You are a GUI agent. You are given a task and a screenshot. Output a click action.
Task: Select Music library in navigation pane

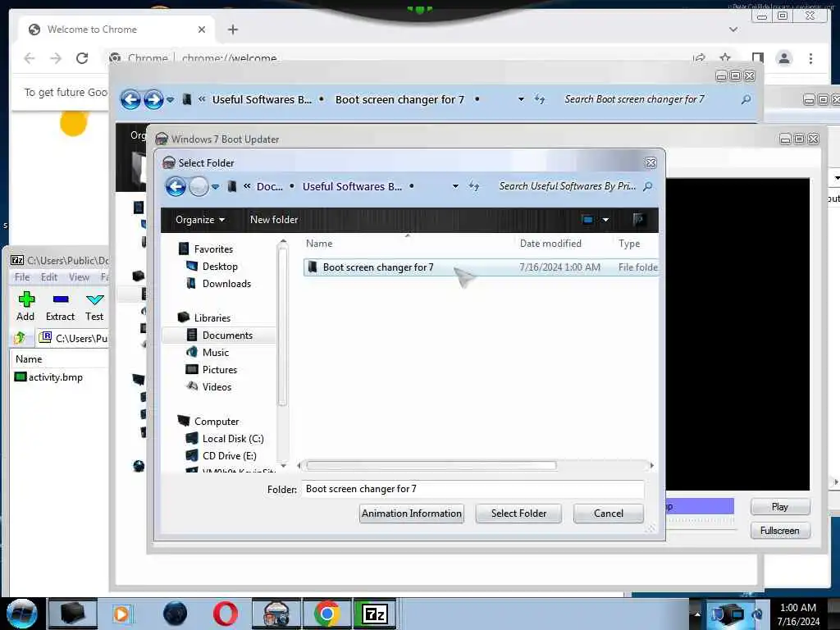216,353
